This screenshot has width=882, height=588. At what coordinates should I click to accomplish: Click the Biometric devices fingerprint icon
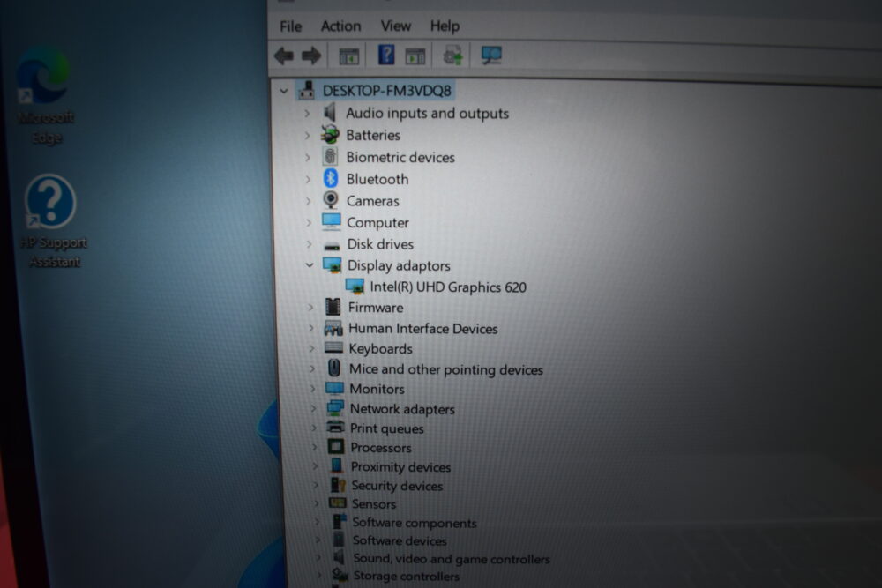[x=330, y=156]
